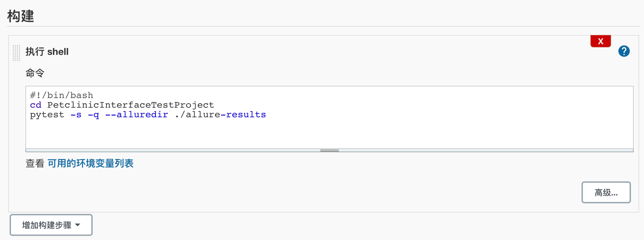Click the PetclinicInterfaceTestProject directory name
This screenshot has height=240, width=644.
(130, 105)
